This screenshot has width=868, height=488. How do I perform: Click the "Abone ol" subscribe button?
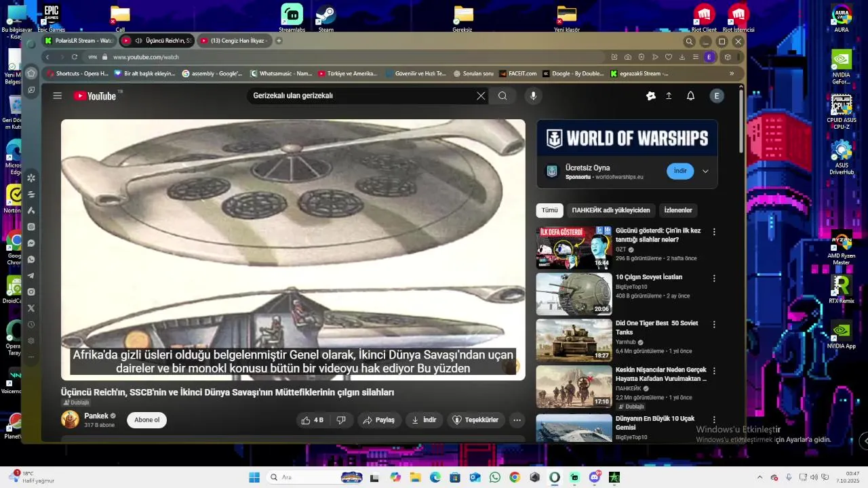(146, 420)
